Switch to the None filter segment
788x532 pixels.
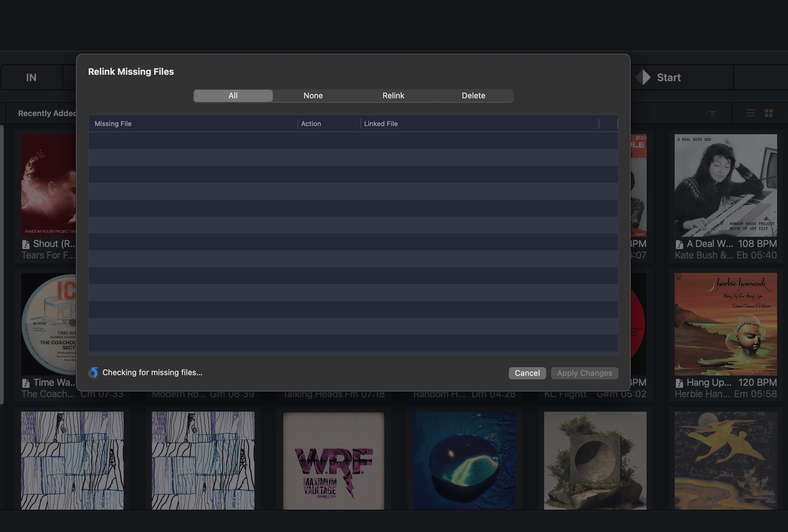[313, 96]
